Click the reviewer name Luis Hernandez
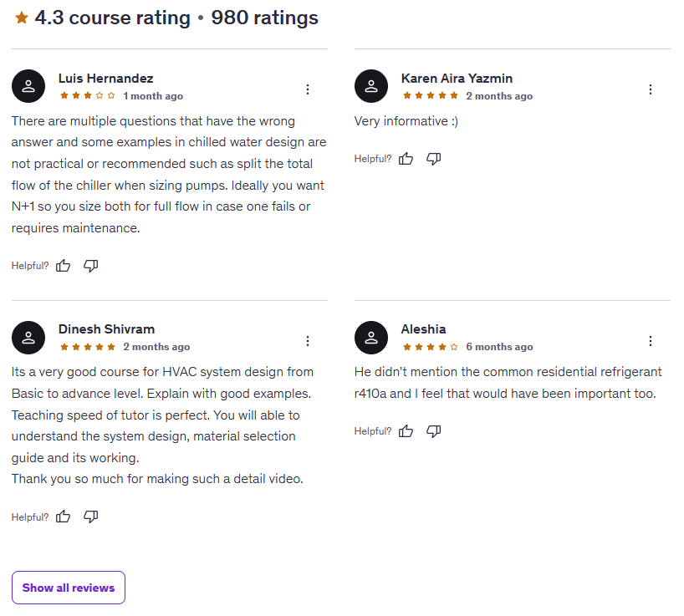The width and height of the screenshot is (684, 616). [x=105, y=79]
